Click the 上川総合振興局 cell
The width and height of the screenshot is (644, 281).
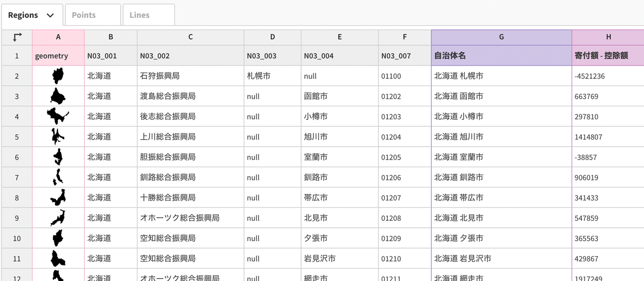tap(191, 136)
